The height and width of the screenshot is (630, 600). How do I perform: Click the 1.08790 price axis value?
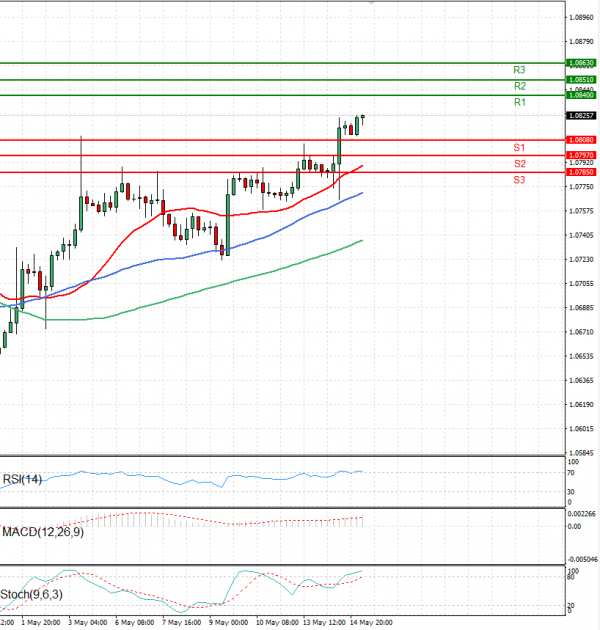(x=581, y=42)
